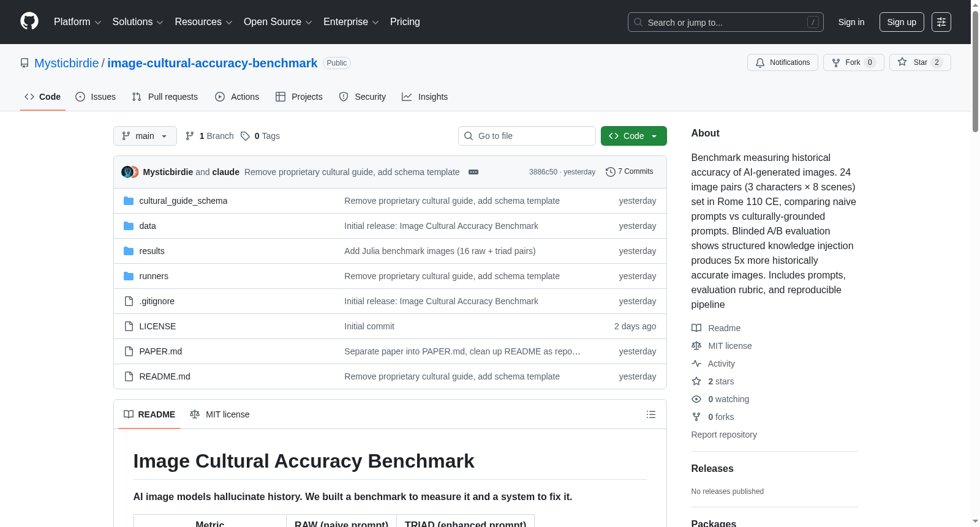This screenshot has height=527, width=980.
Task: Click the 1 Branch link
Action: coord(209,136)
